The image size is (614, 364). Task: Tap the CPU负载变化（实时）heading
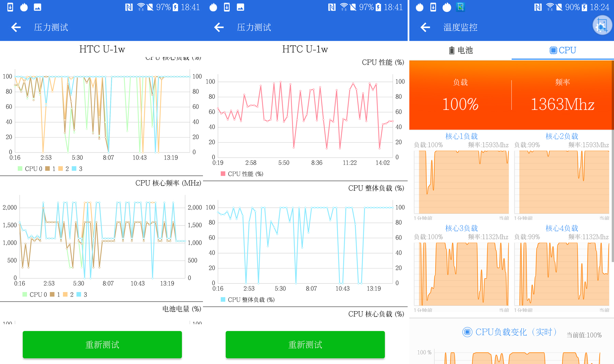(516, 332)
